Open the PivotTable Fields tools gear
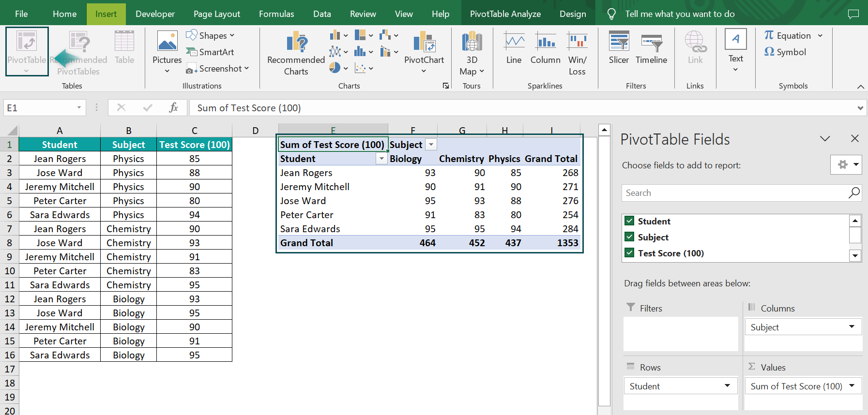Screen dimensions: 868x415 point(846,165)
